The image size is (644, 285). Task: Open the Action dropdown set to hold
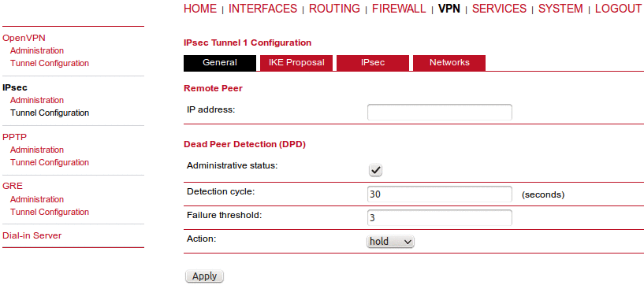coord(390,242)
